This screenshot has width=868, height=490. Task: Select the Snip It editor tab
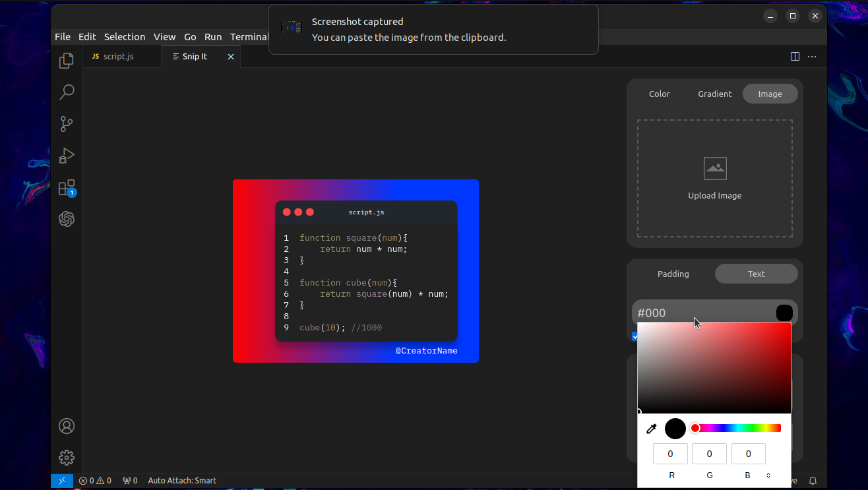pos(201,57)
